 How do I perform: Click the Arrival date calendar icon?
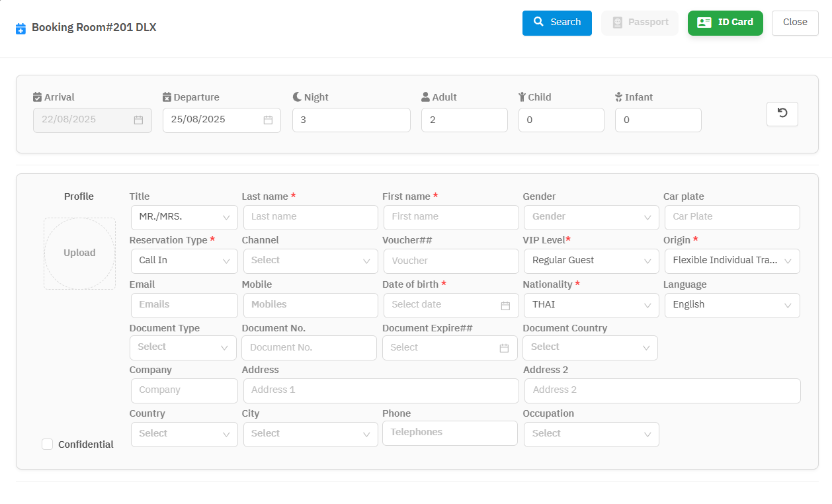point(138,120)
